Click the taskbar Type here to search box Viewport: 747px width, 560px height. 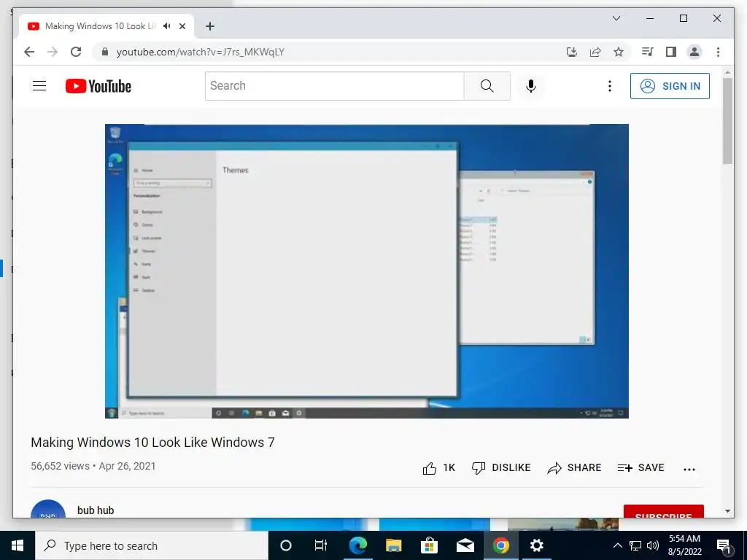click(152, 545)
